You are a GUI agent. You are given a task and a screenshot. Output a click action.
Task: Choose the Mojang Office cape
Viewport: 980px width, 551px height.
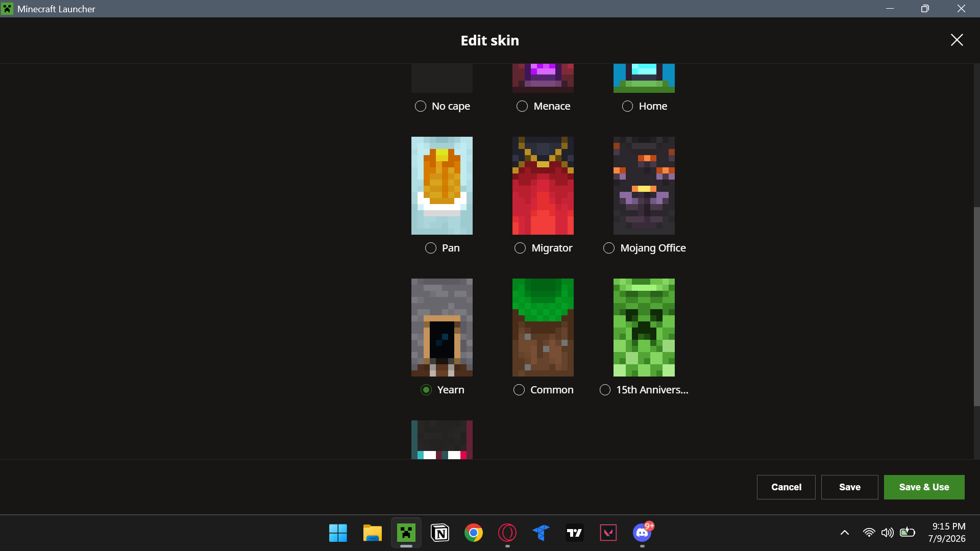608,248
